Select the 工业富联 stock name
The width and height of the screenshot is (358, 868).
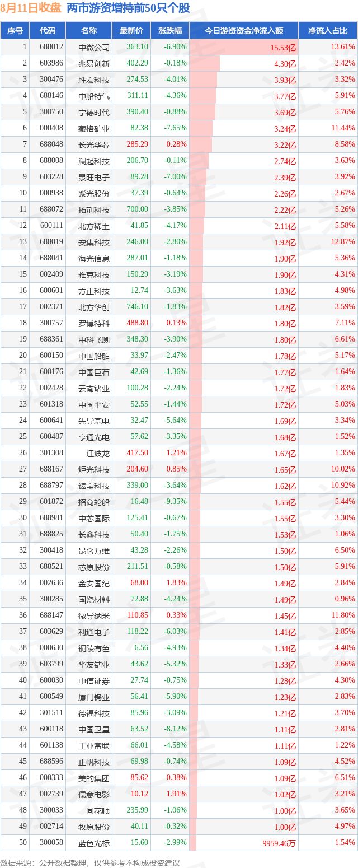click(x=94, y=745)
